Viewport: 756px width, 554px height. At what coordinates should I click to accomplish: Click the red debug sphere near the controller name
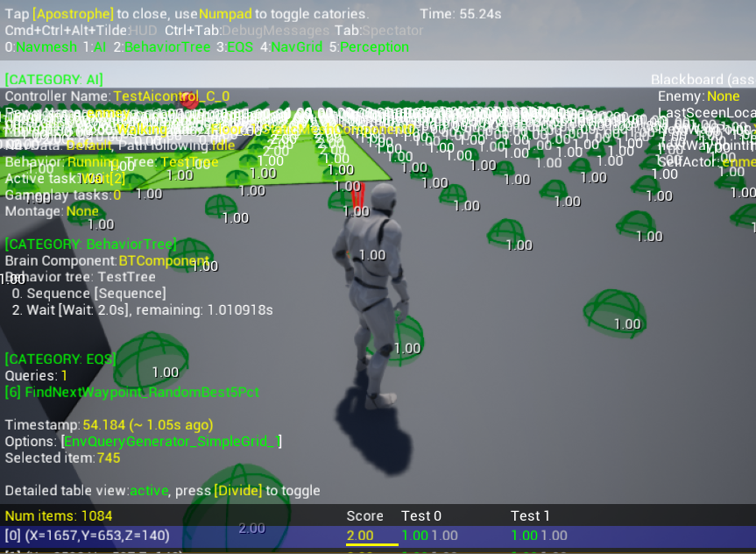pos(189,101)
